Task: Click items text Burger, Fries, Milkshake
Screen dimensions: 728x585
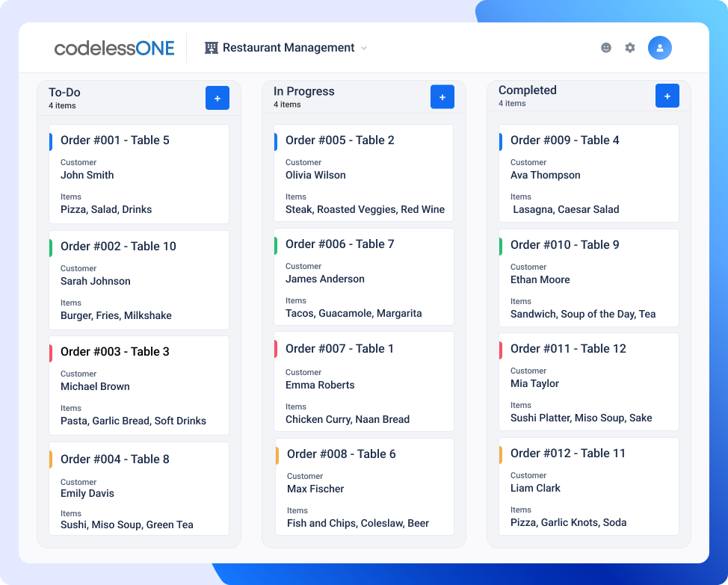Action: point(116,315)
